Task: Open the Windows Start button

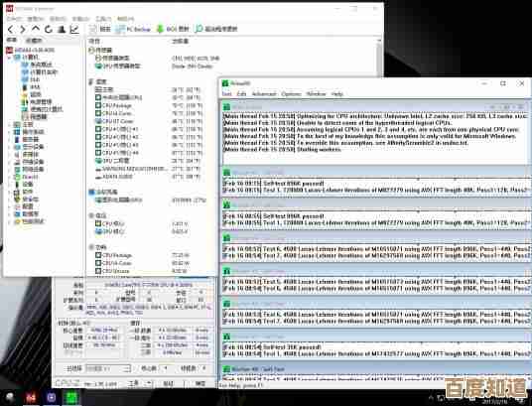Action: [10, 397]
